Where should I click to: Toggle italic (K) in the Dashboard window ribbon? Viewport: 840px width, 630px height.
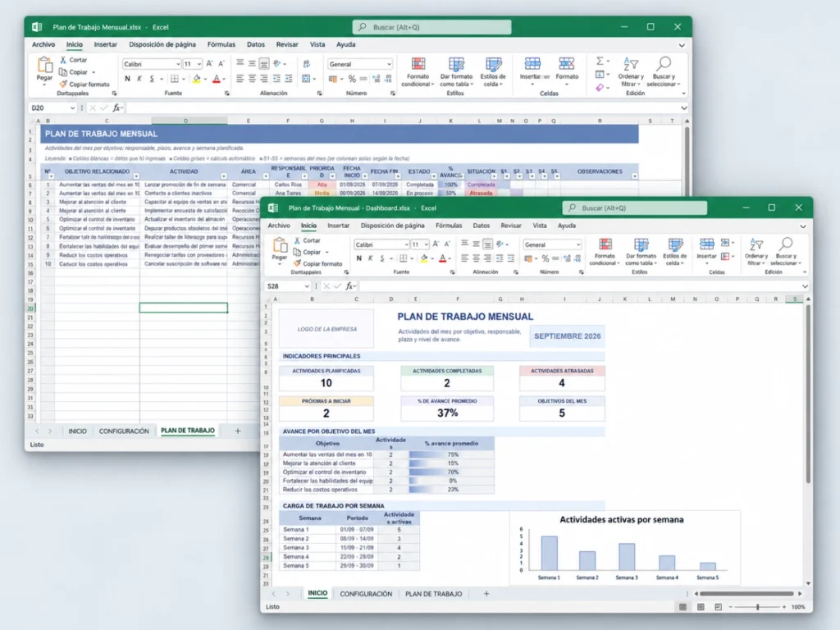370,258
